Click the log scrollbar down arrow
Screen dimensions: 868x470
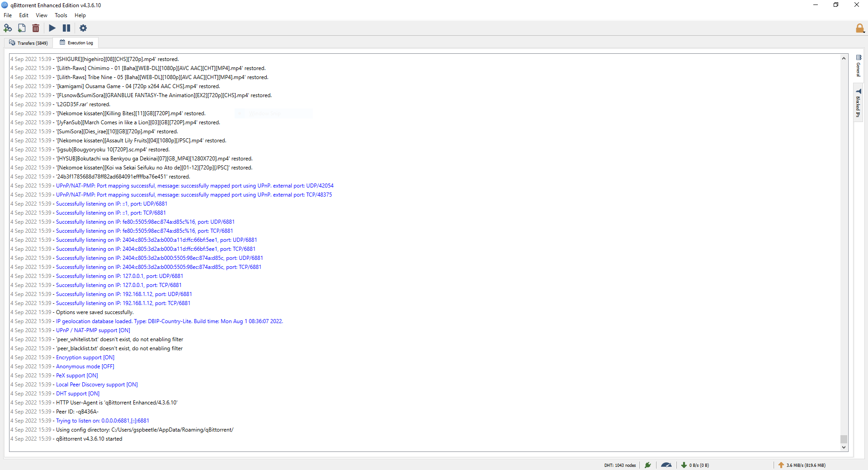click(x=844, y=447)
